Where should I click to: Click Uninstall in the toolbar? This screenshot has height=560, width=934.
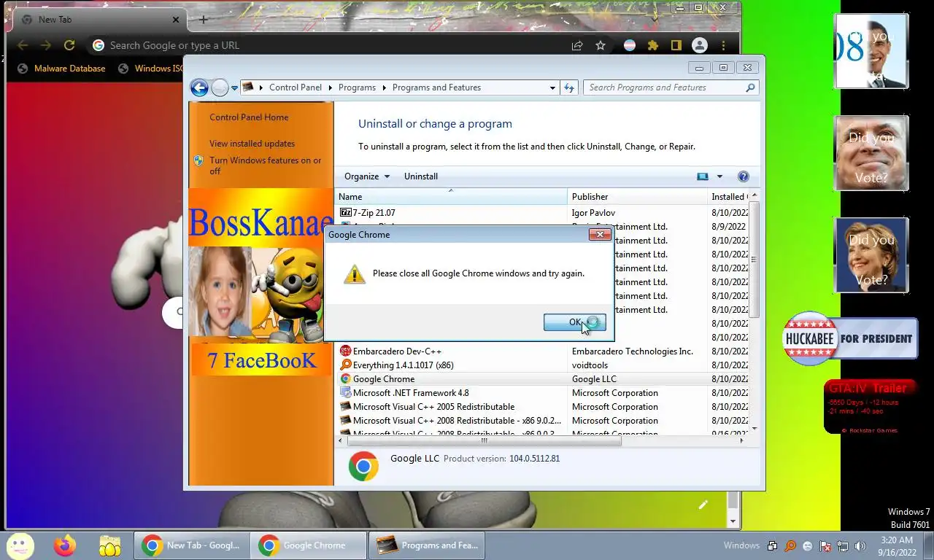point(421,176)
